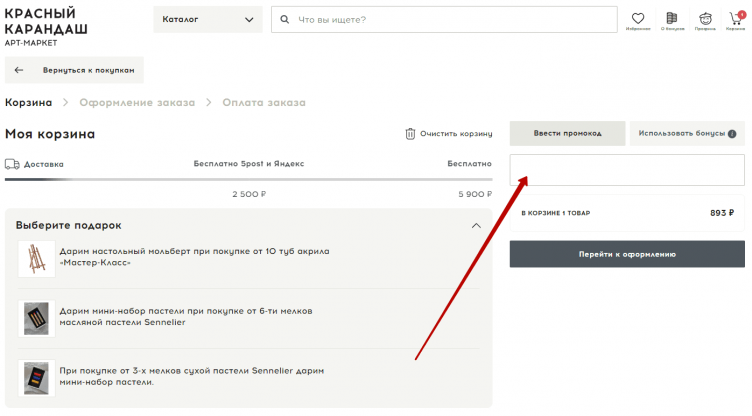Open the Каталог dropdown

(208, 19)
